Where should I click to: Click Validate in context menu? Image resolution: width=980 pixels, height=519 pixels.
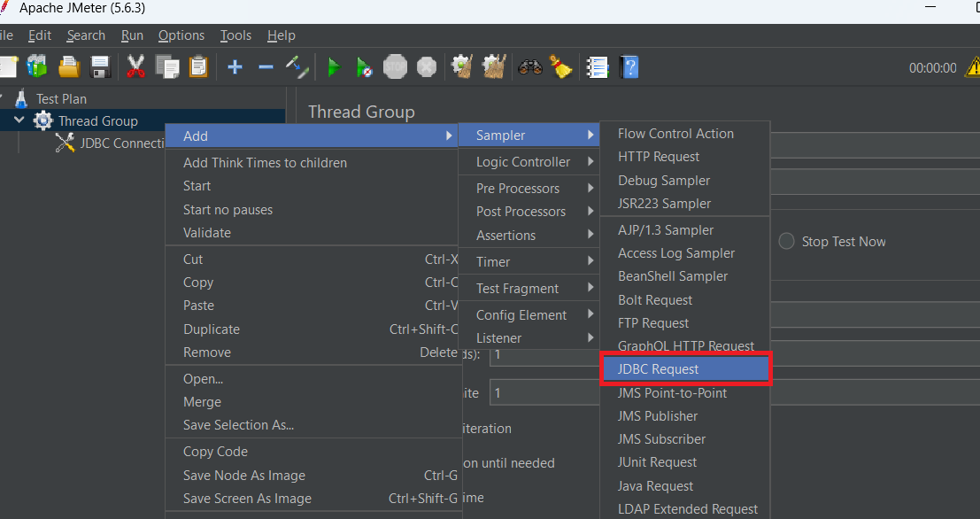click(x=313, y=233)
